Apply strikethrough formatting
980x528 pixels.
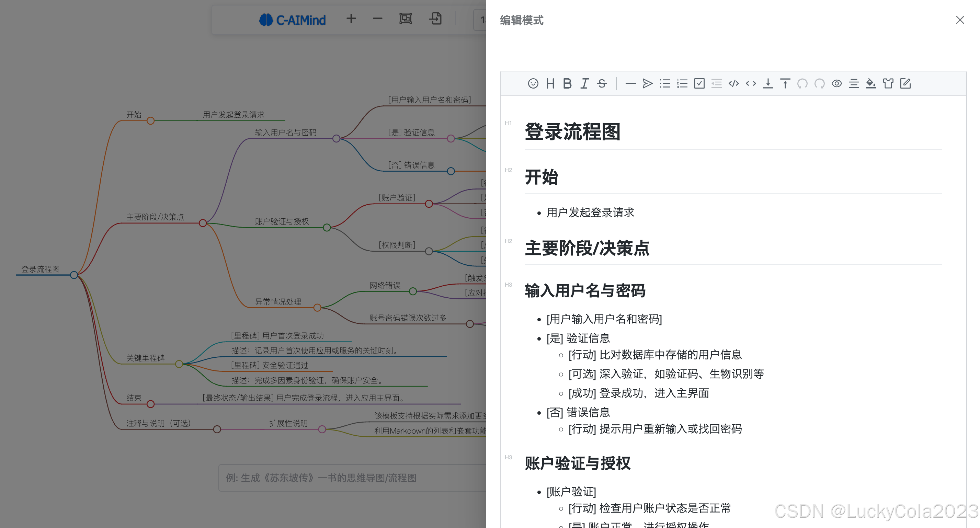coord(602,83)
